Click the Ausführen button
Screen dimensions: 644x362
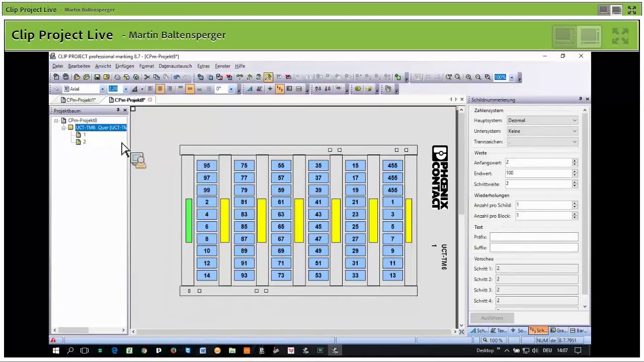click(x=492, y=318)
